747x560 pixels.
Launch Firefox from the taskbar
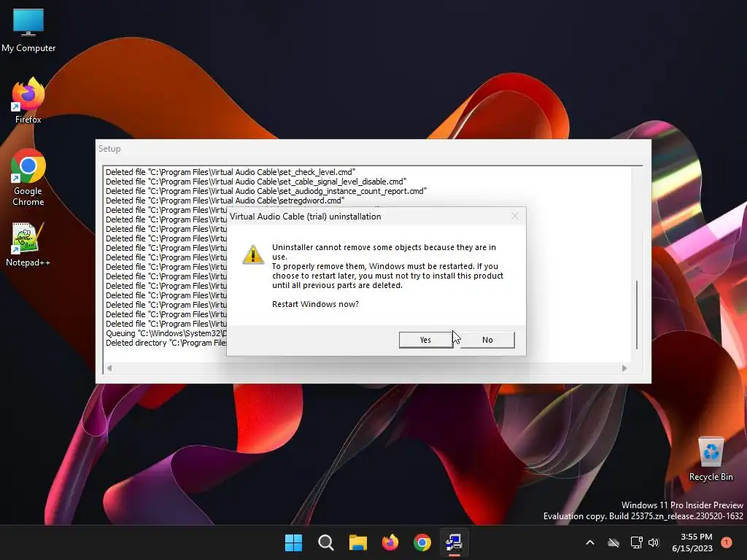(x=390, y=542)
